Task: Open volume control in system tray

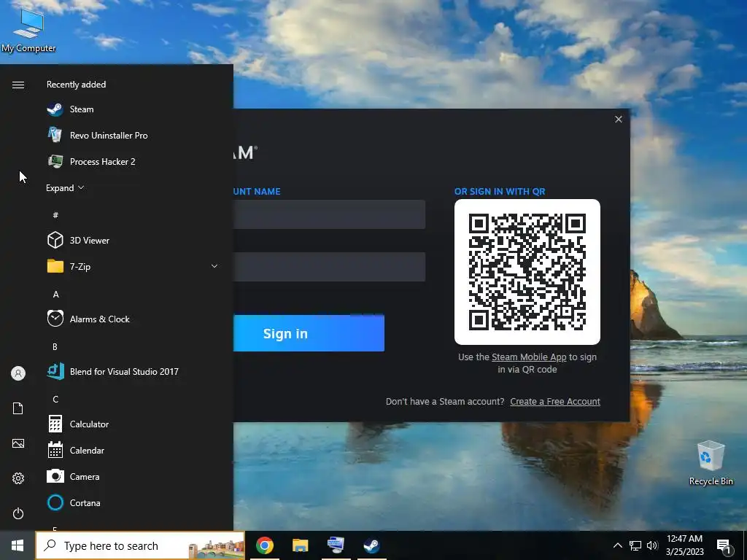Action: click(652, 545)
